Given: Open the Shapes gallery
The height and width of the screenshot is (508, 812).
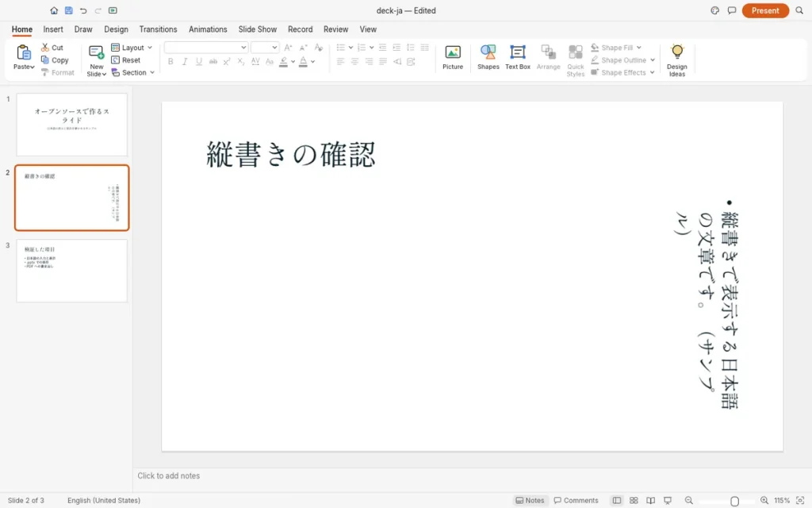Looking at the screenshot, I should (488, 57).
